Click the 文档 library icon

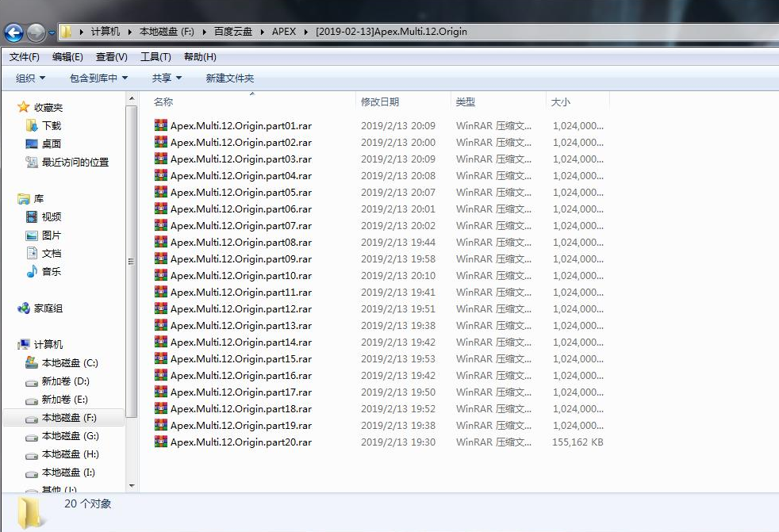tap(31, 254)
